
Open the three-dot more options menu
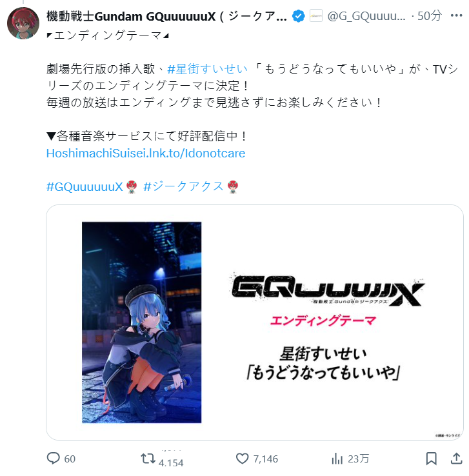pyautogui.click(x=456, y=15)
